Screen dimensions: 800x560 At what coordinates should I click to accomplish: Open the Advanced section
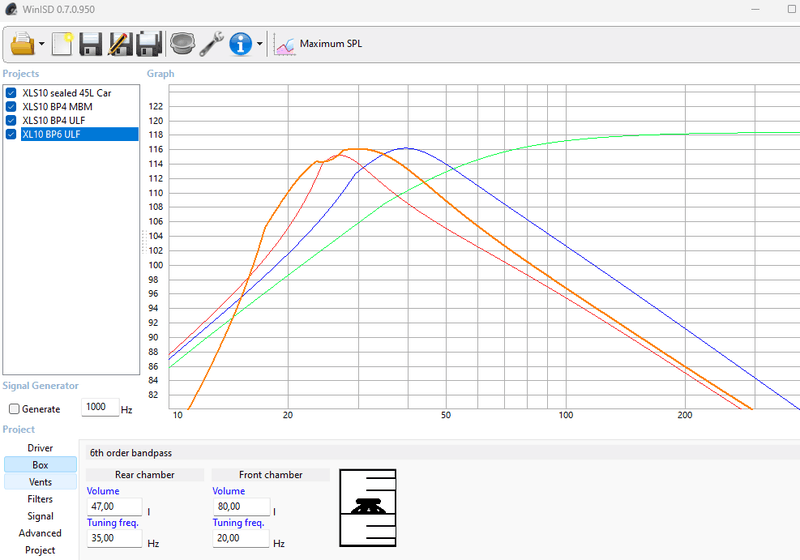pyautogui.click(x=40, y=533)
